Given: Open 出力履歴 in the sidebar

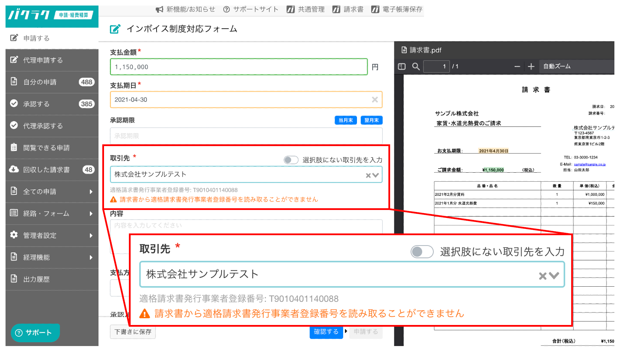Looking at the screenshot, I should coord(52,279).
